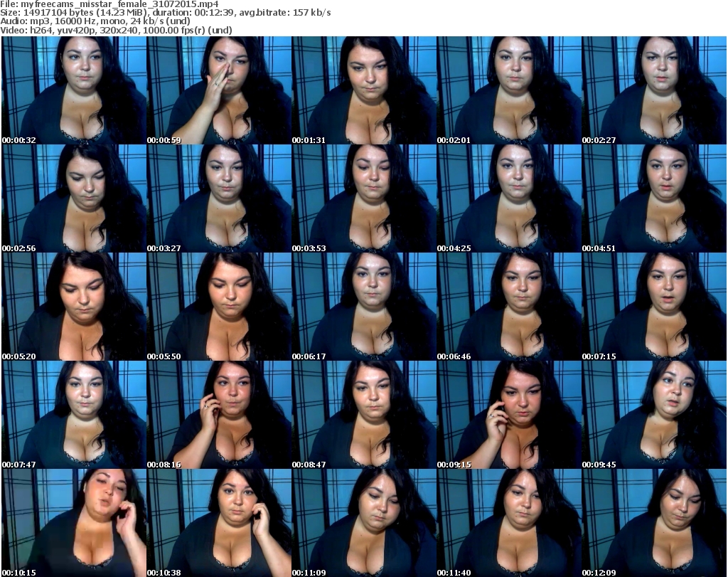
Task: Open the thumbnail frame at 00:03:53
Action: (364, 198)
